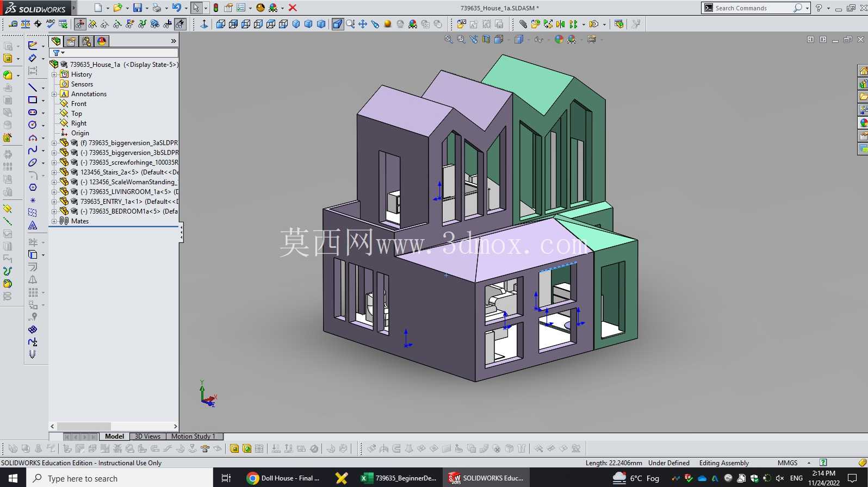Click the Rebuild traffic light icon
The width and height of the screenshot is (868, 487).
[x=216, y=8]
